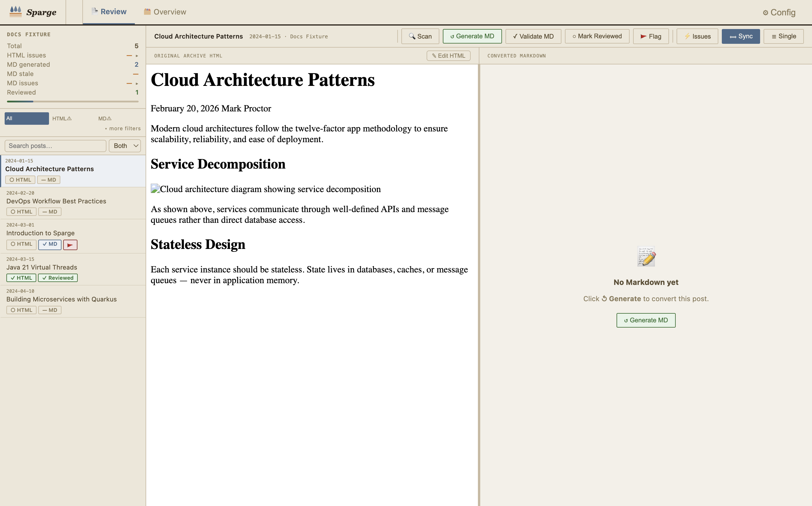Open the Both search scope dropdown

coord(125,146)
